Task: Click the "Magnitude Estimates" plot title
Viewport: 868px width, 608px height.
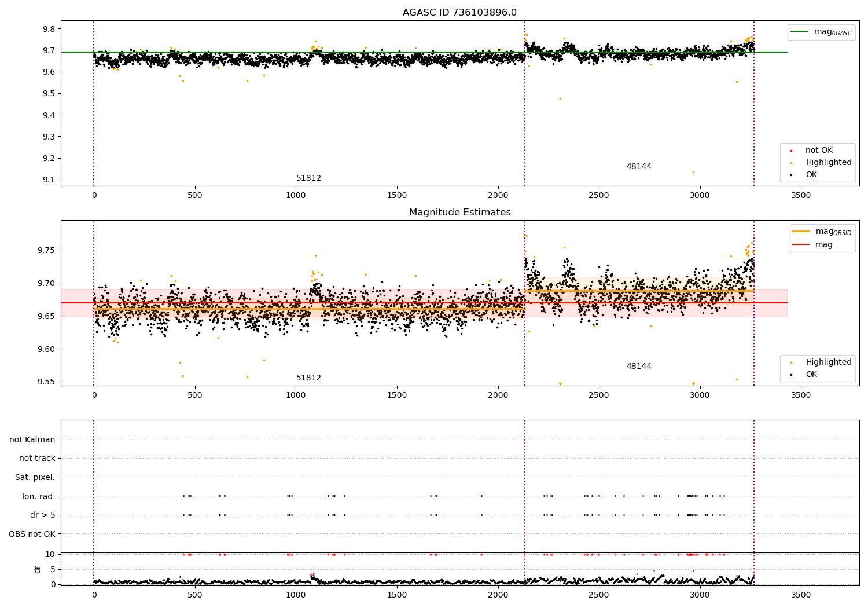Action: 460,213
